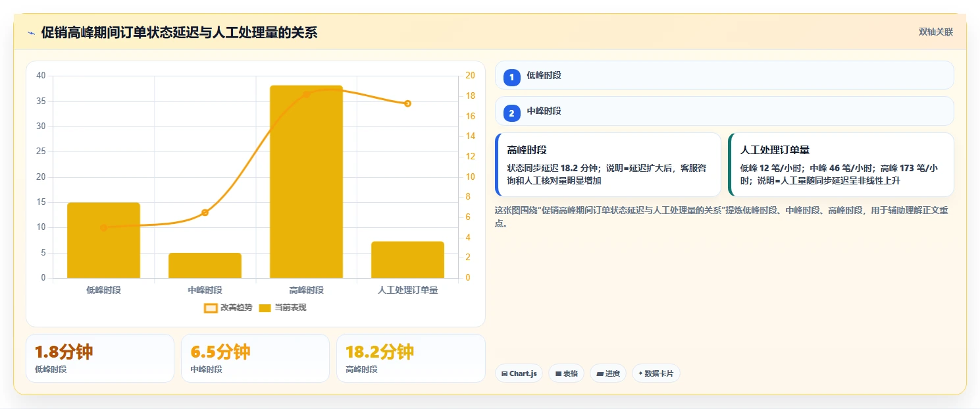The height and width of the screenshot is (409, 980).
Task: Select the 18.2分钟 高峰时段 stat card
Action: [x=411, y=358]
